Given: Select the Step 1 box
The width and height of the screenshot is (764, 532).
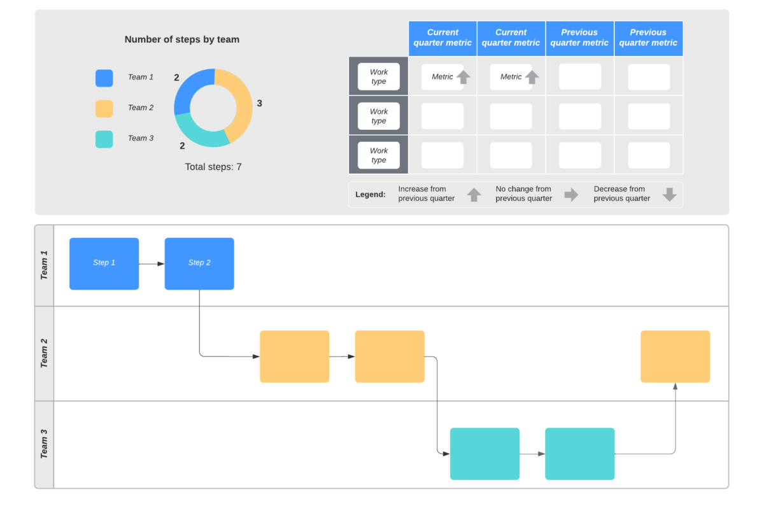Looking at the screenshot, I should tap(104, 263).
